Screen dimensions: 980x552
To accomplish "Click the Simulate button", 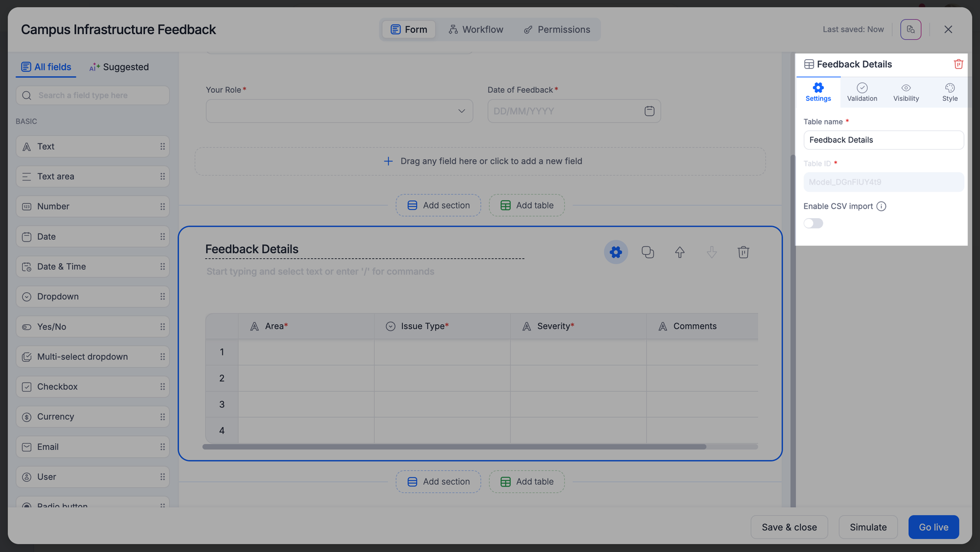I will (x=868, y=528).
